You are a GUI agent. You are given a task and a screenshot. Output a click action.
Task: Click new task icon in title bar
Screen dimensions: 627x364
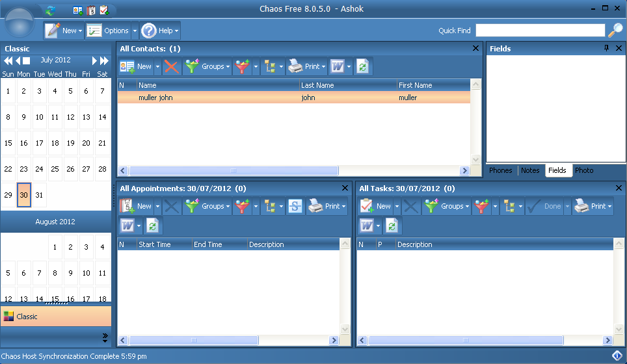pos(104,10)
